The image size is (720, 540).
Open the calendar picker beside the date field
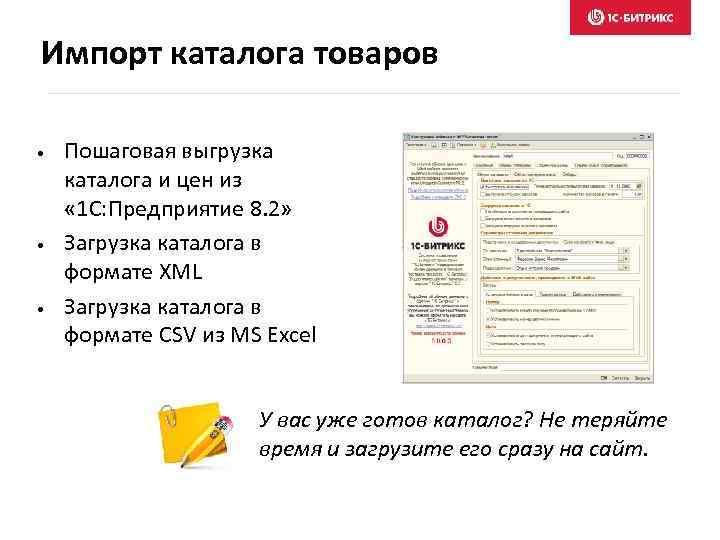(x=639, y=186)
